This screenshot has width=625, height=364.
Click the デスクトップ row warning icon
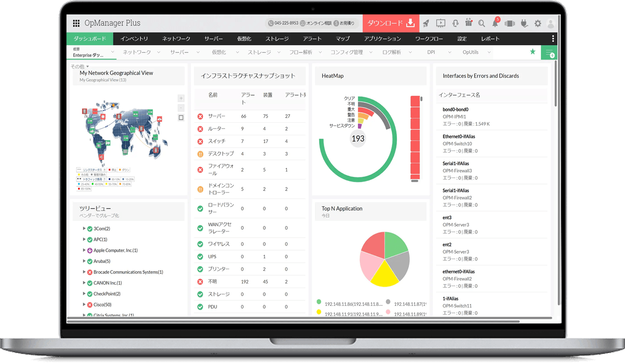coord(200,154)
